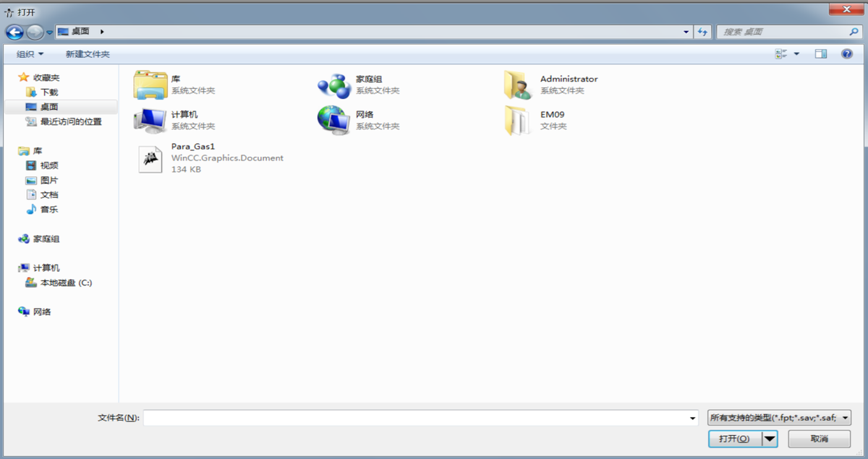Open the 库 (Libraries) folder in file list
868x459 pixels.
[150, 85]
